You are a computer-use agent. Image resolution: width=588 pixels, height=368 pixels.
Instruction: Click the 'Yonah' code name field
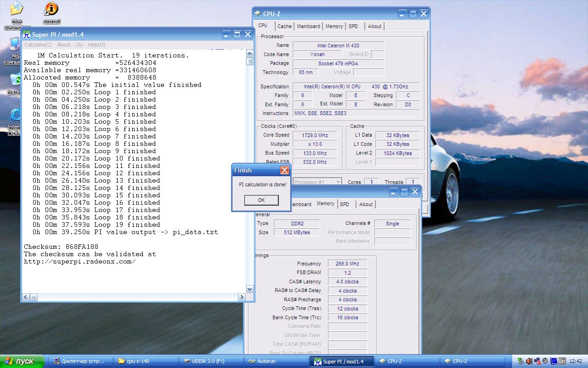317,54
